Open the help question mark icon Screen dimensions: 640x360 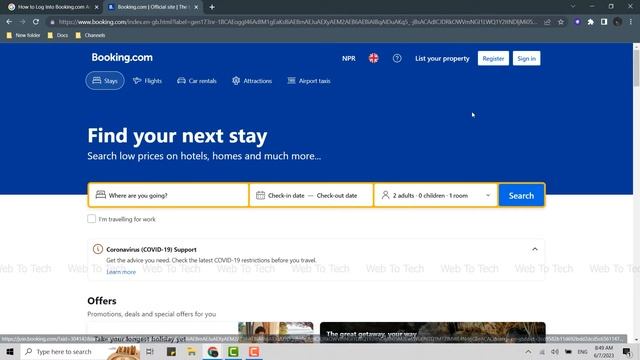tap(397, 58)
